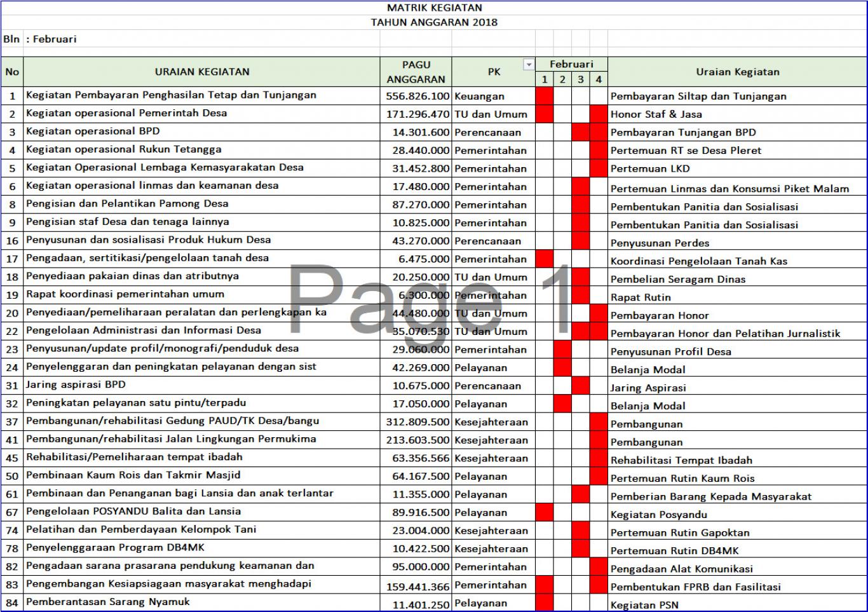
Task: Click the right-side 'Uraian Kegiatan' header
Action: (737, 72)
